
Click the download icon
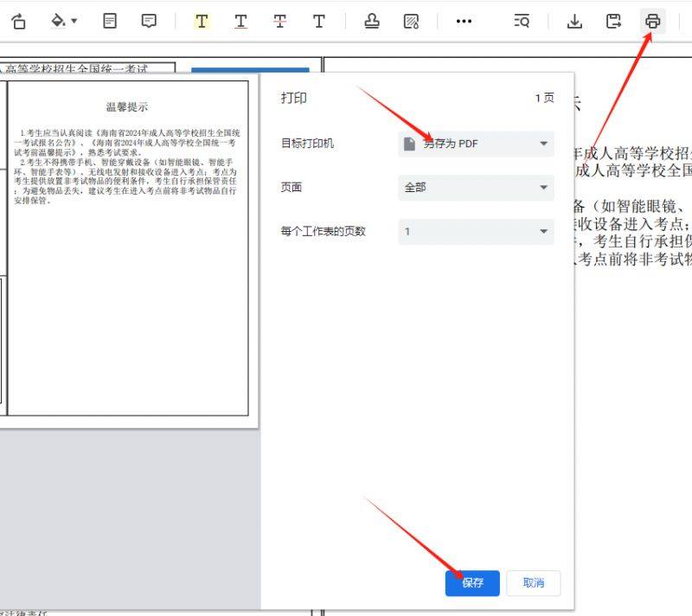coord(574,22)
